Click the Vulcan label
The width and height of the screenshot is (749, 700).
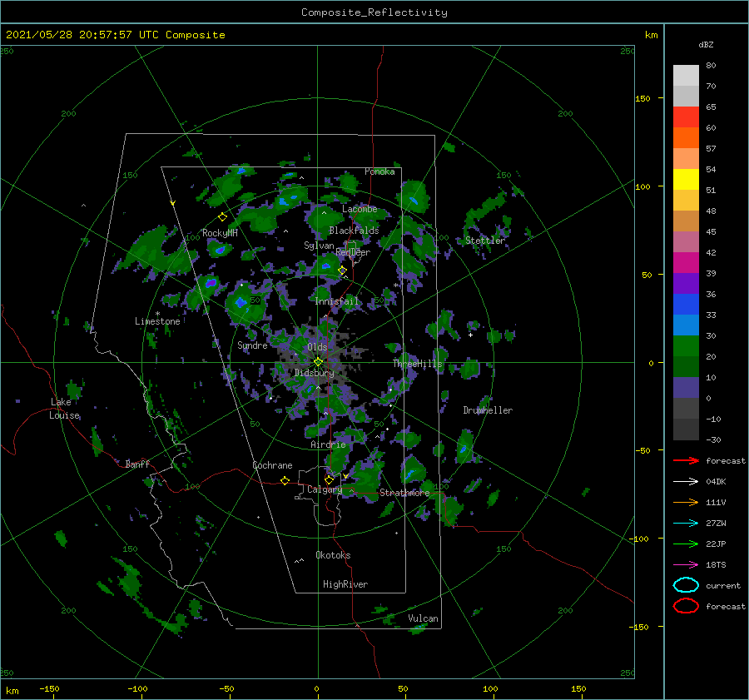(x=423, y=618)
